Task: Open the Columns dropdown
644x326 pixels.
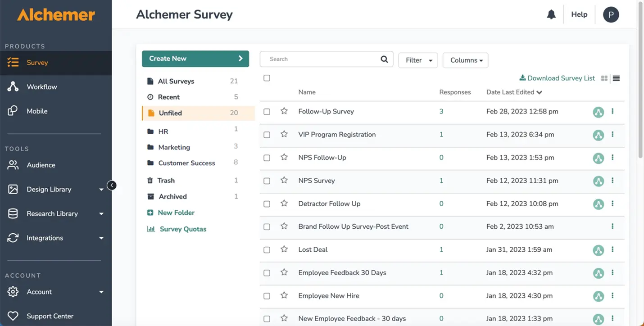Action: pyautogui.click(x=465, y=60)
